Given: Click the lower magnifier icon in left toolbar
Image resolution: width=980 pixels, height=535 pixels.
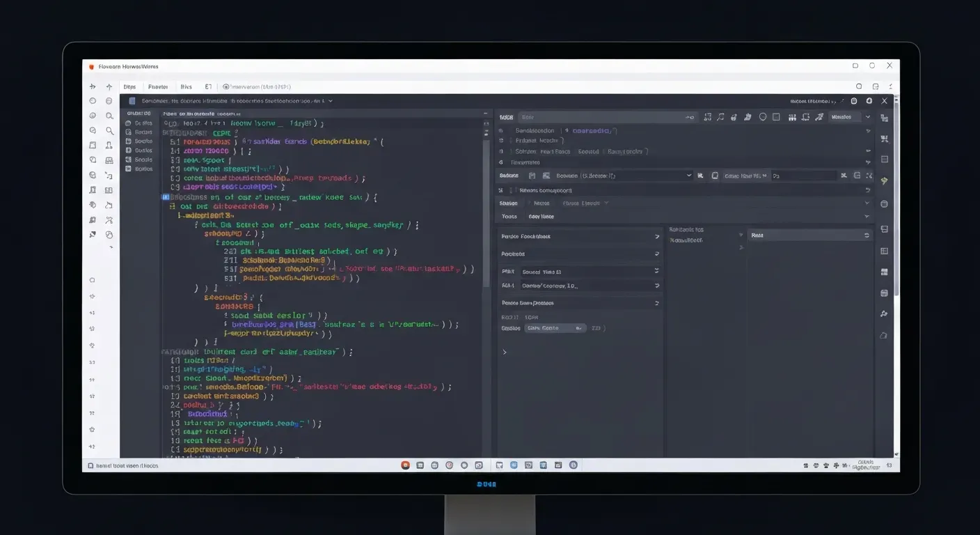Looking at the screenshot, I should (109, 130).
